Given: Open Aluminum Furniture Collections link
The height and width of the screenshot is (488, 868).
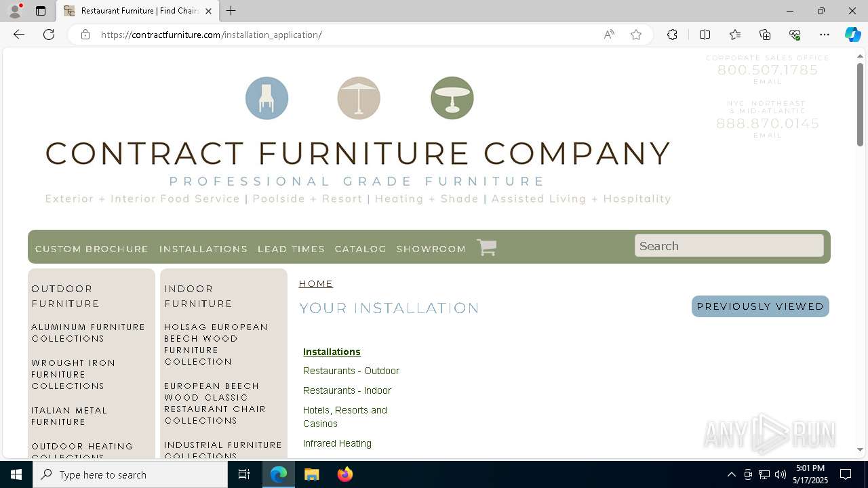Looking at the screenshot, I should pyautogui.click(x=88, y=333).
